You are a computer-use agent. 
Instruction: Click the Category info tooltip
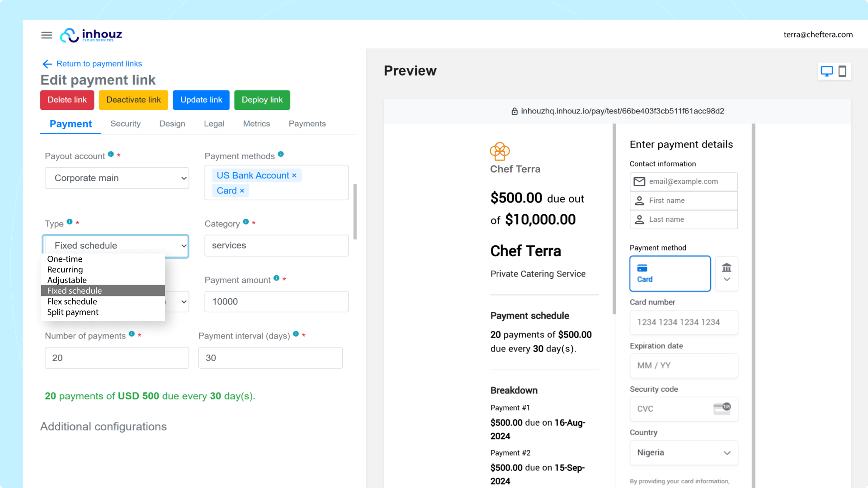pos(245,221)
